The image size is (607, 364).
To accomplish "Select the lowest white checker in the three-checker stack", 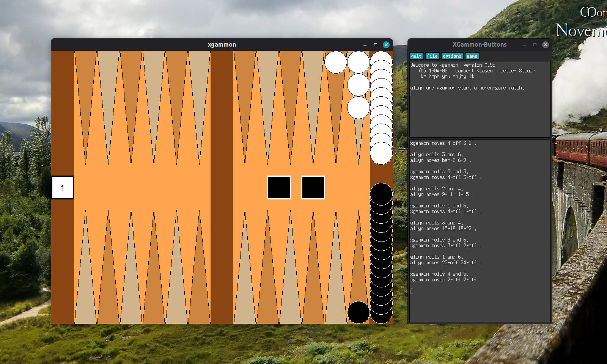I will (358, 108).
